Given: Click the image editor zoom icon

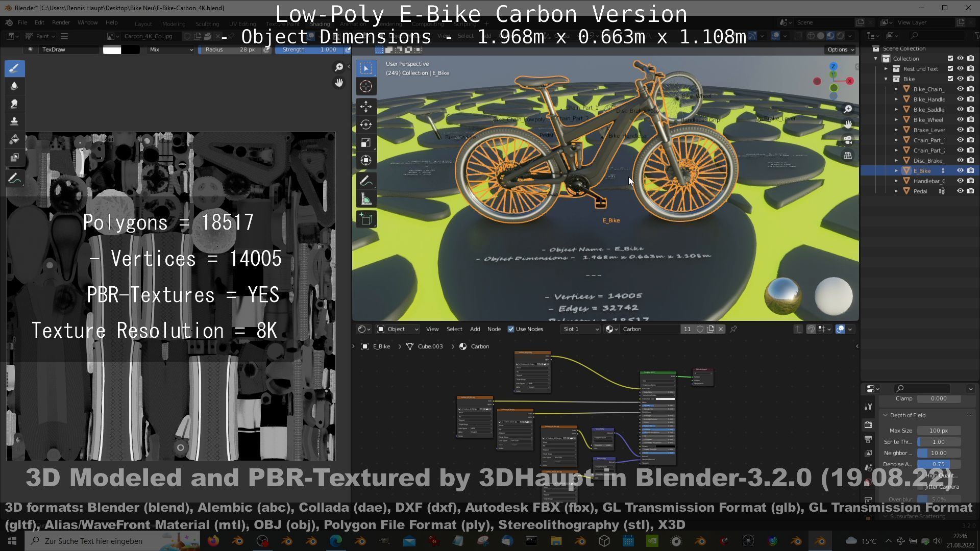Looking at the screenshot, I should (339, 67).
